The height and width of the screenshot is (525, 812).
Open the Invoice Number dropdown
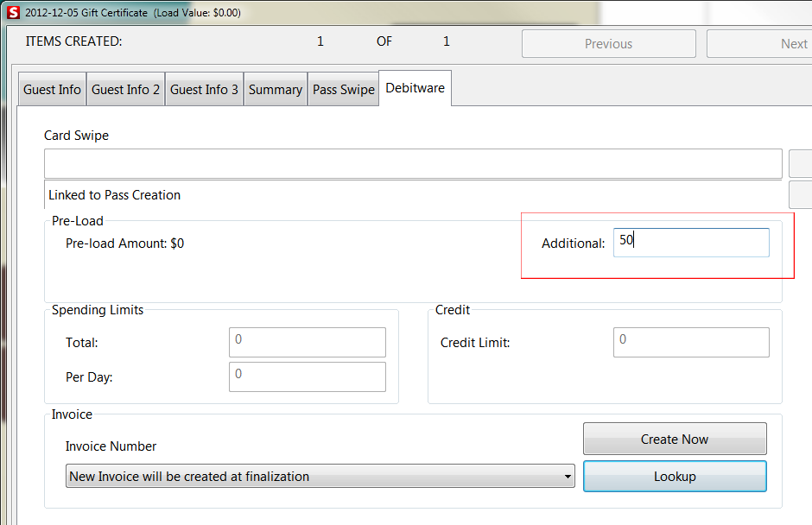pos(320,476)
